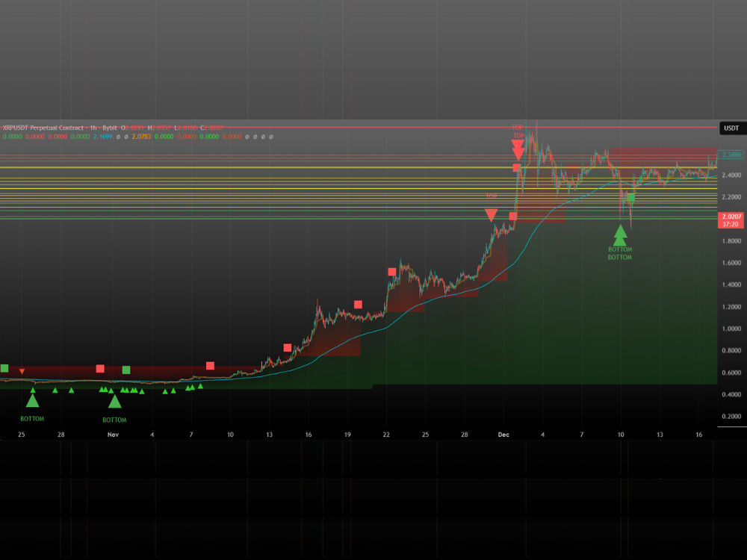Image resolution: width=747 pixels, height=560 pixels.
Task: Click the red square beside the single TOP arrow
Action: tap(513, 217)
